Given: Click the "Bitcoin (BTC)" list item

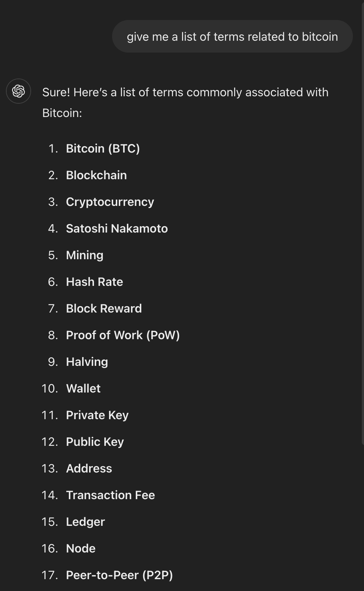Looking at the screenshot, I should (x=103, y=148).
